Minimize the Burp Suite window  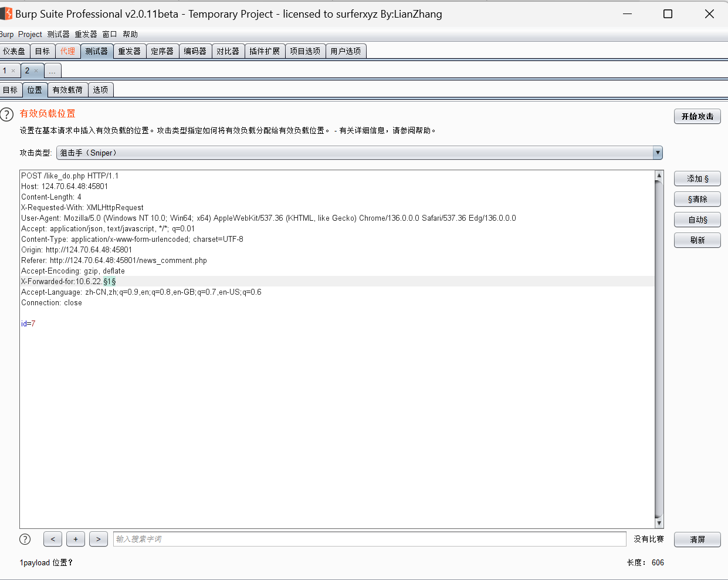coord(628,14)
